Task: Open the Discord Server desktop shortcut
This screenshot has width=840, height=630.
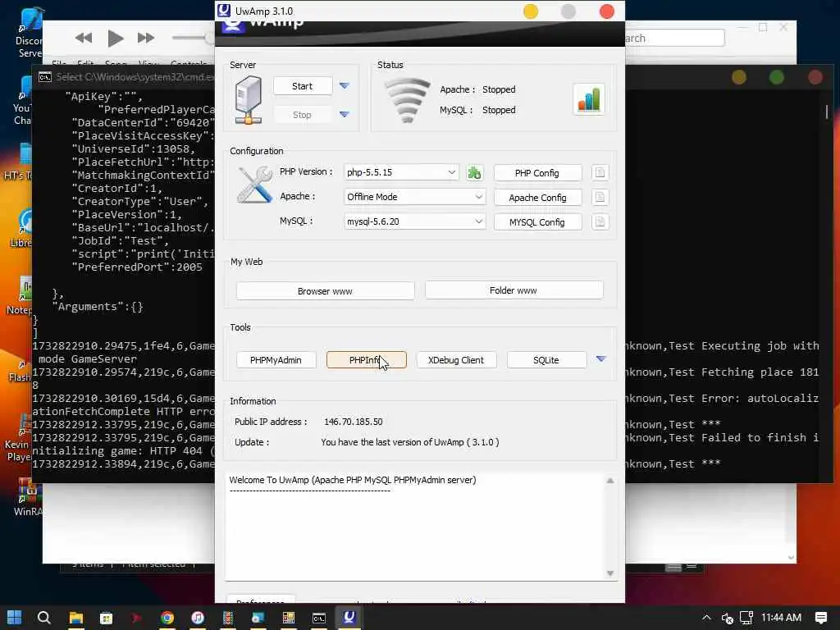Action: 29,32
